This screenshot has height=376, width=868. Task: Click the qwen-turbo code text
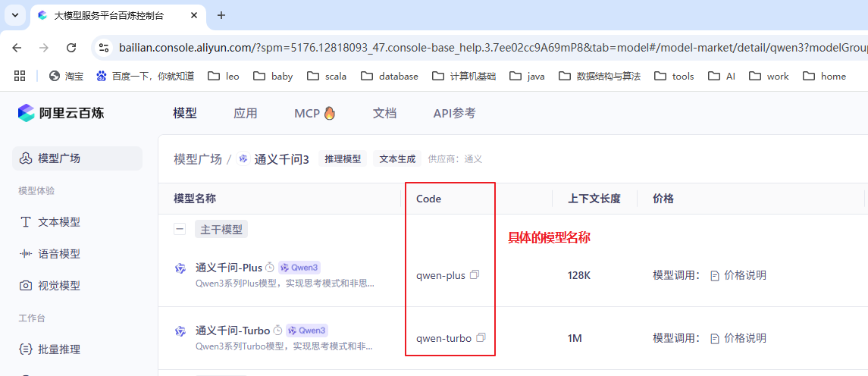pos(444,338)
